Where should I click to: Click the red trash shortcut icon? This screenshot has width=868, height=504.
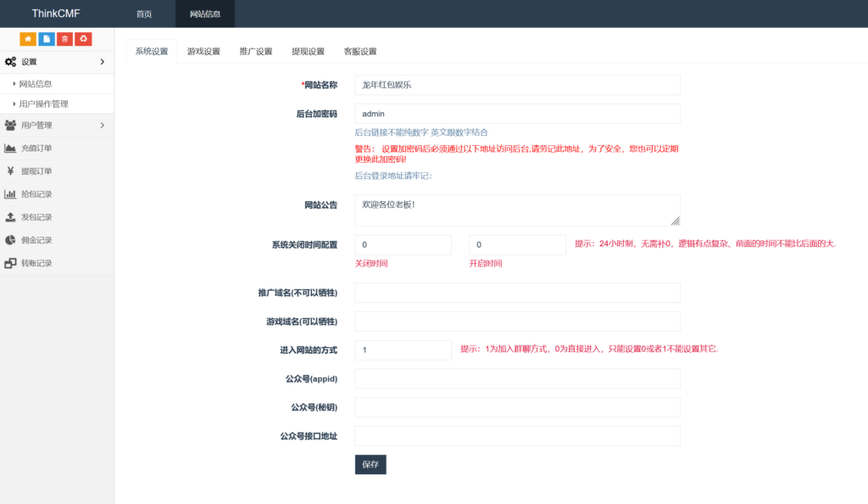point(64,39)
